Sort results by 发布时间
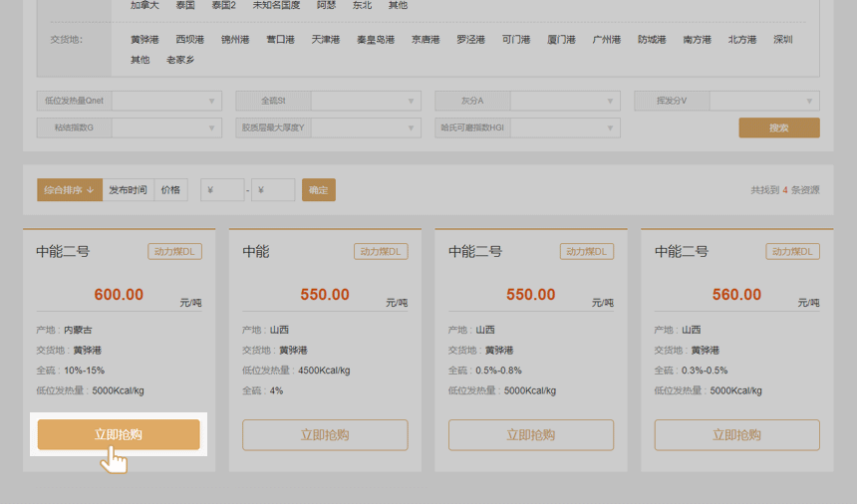The width and height of the screenshot is (857, 504). pyautogui.click(x=128, y=190)
